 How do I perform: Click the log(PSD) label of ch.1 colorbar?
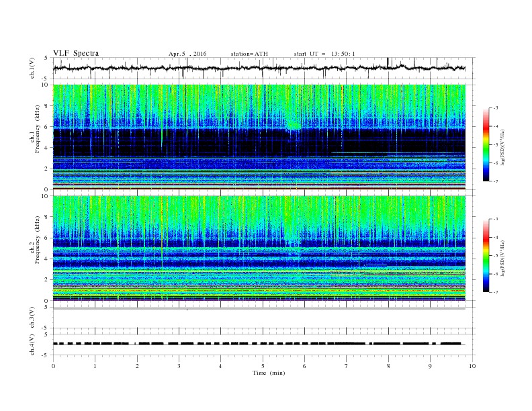click(x=502, y=147)
